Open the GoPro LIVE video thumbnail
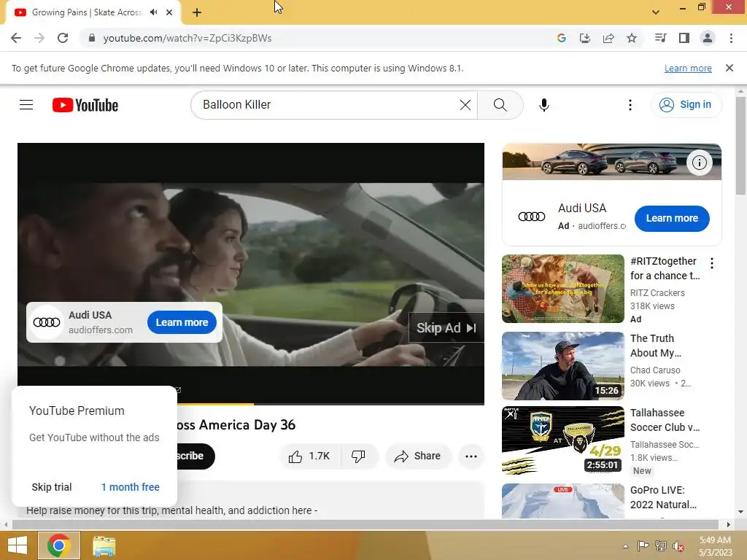The height and width of the screenshot is (560, 747). [x=562, y=501]
